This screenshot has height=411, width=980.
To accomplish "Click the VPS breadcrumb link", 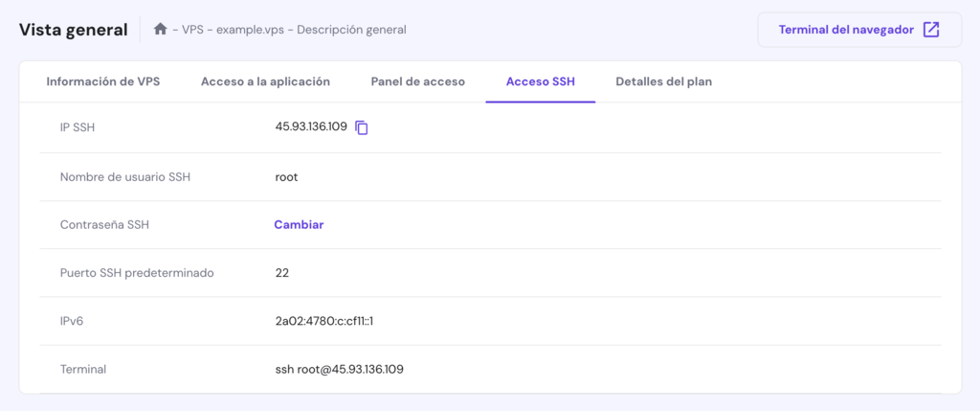I will coord(194,30).
